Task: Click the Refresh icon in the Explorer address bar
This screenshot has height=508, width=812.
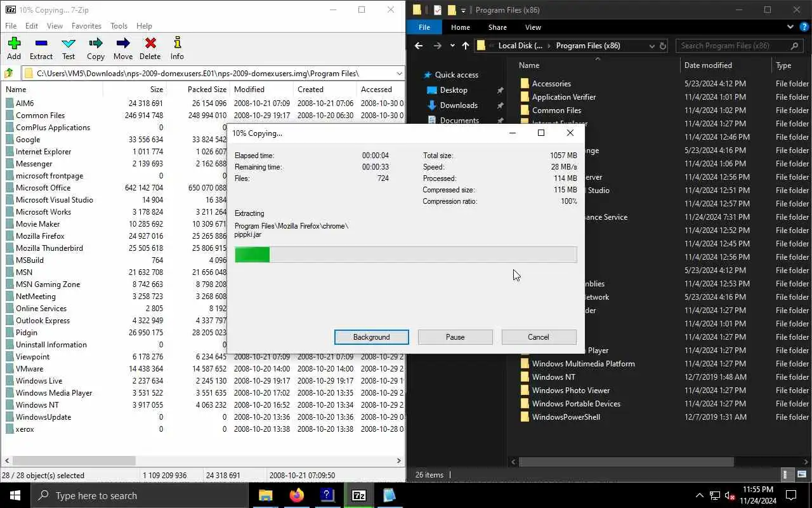Action: click(663, 46)
